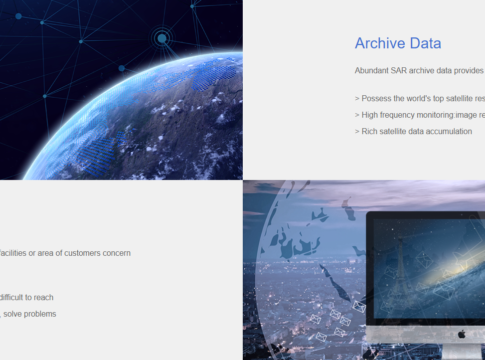Open the Earth from space image
485x360 pixels.
tap(121, 90)
